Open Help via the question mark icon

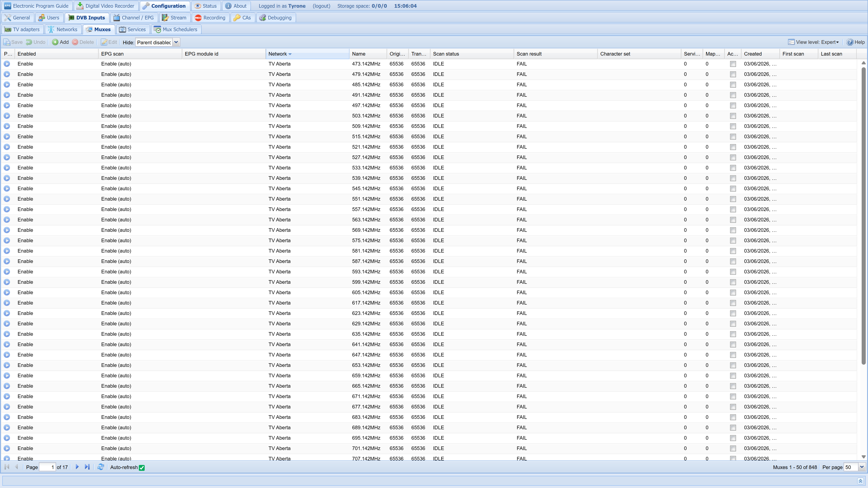point(850,42)
